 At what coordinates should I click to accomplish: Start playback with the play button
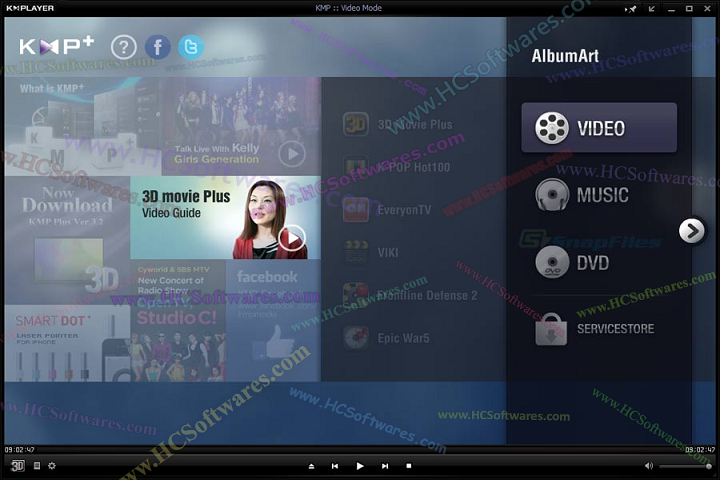pyautogui.click(x=360, y=466)
